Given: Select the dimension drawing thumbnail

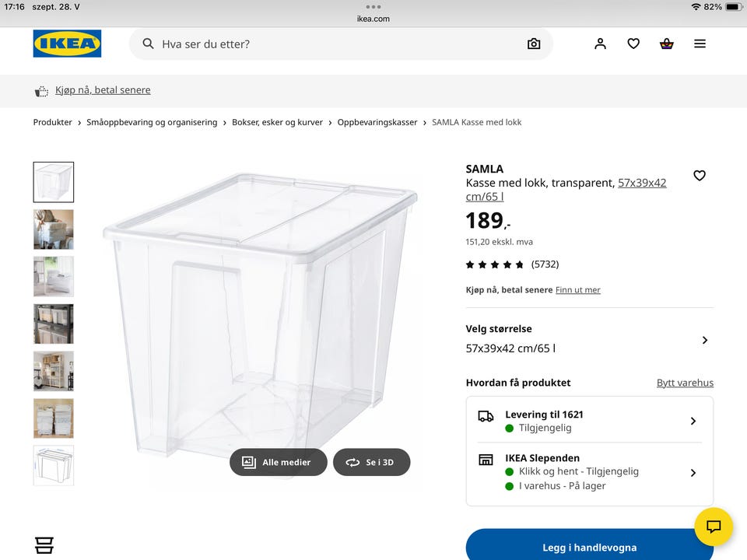Looking at the screenshot, I should pyautogui.click(x=54, y=465).
